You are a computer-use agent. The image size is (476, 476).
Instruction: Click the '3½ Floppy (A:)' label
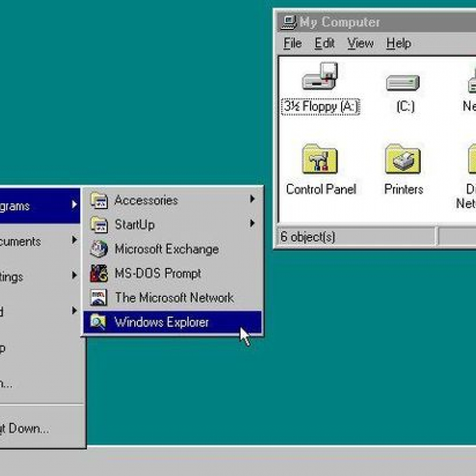(320, 107)
